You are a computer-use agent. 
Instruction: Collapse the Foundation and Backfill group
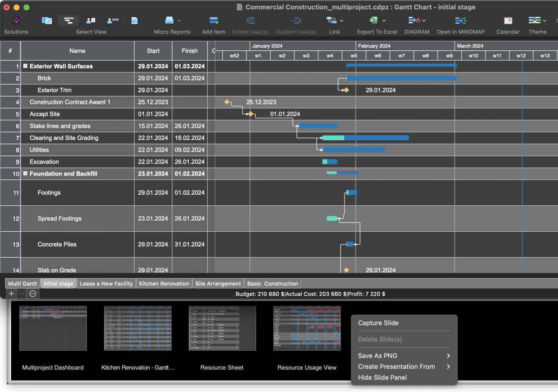[x=26, y=174]
